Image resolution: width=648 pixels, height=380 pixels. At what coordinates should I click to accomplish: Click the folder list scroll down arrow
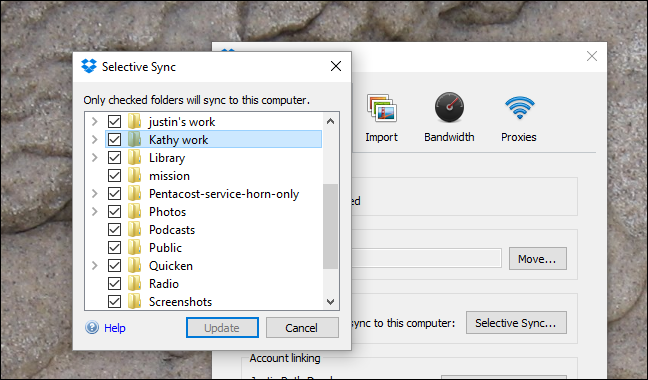pos(330,302)
